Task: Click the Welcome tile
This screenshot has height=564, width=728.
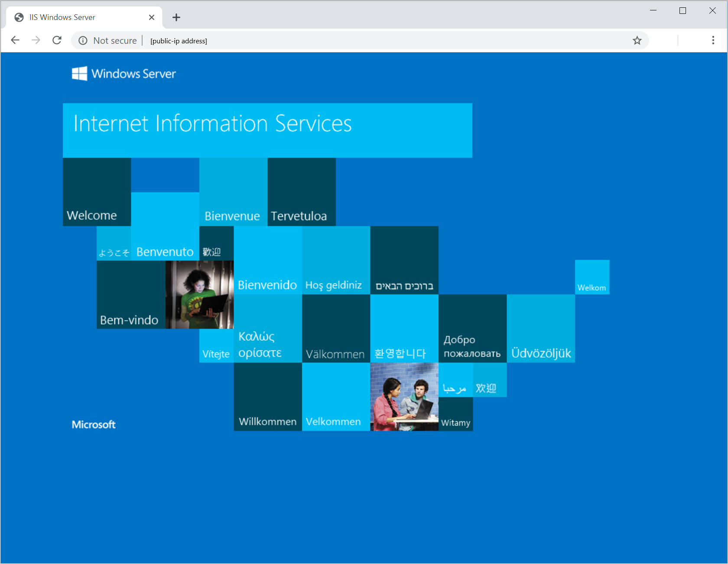Action: [x=96, y=192]
